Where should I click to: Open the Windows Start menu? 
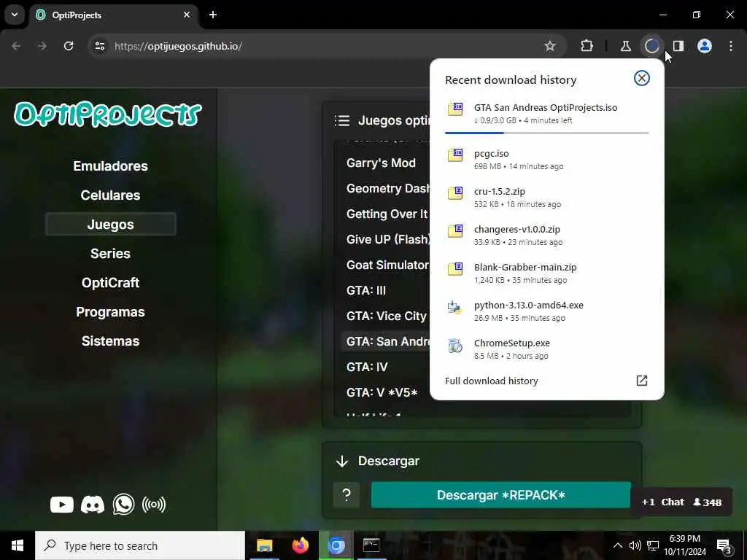pos(18,545)
